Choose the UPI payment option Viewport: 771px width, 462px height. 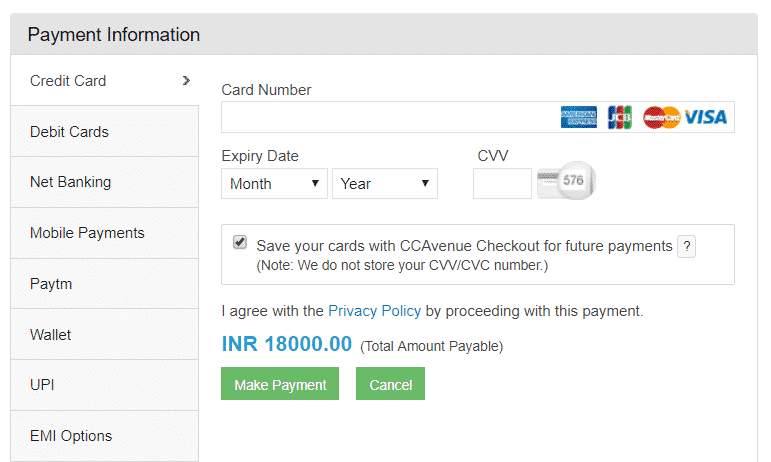pos(104,385)
